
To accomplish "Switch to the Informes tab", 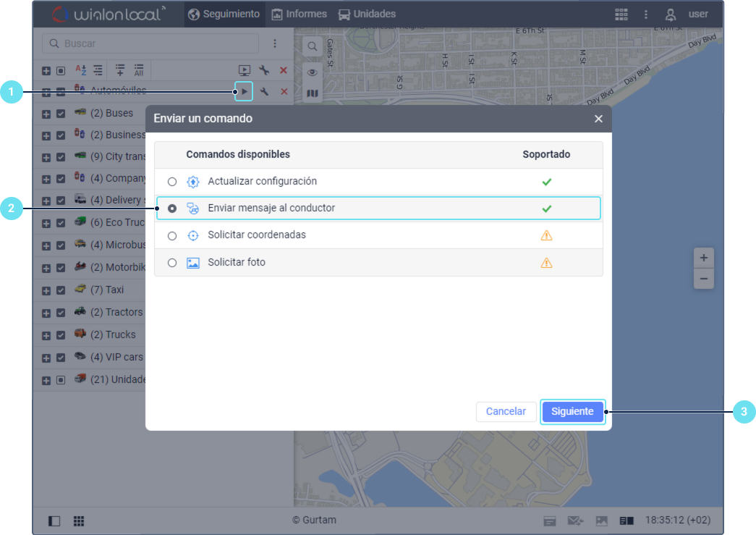I will 299,14.
